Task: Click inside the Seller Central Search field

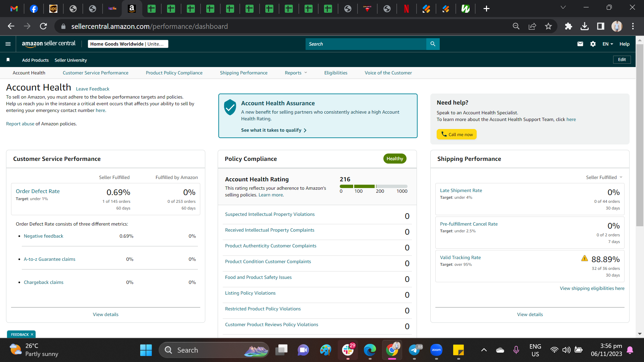Action: coord(366,44)
